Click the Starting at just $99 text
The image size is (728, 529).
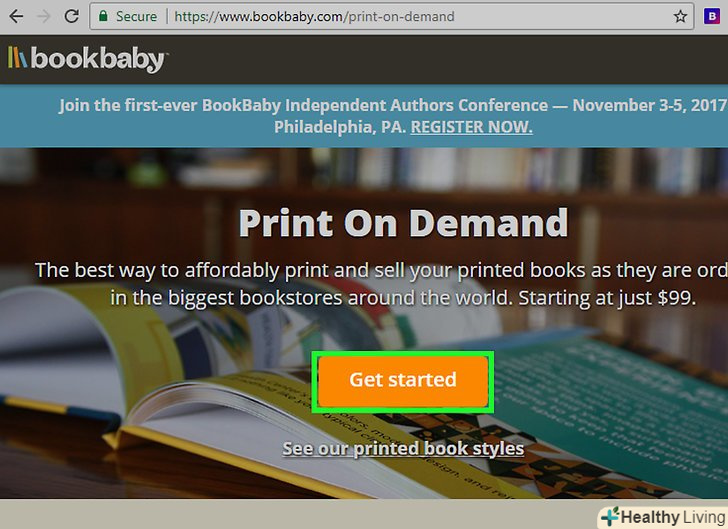607,298
